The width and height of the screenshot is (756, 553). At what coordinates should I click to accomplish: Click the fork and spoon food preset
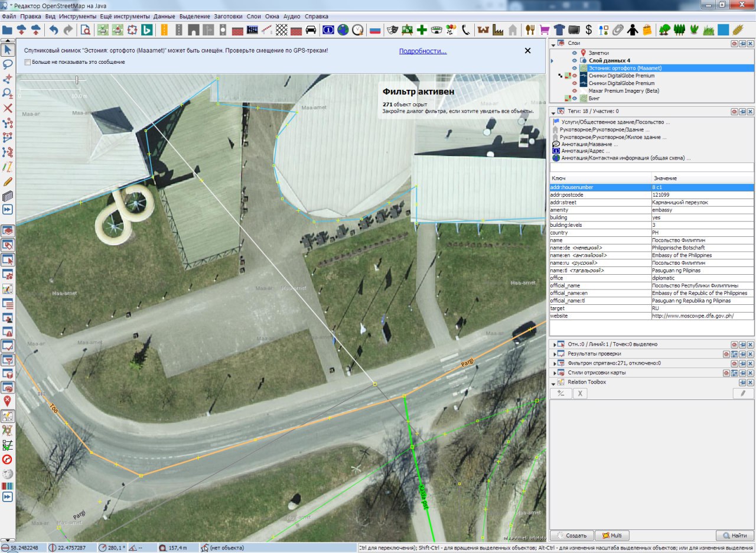point(530,29)
